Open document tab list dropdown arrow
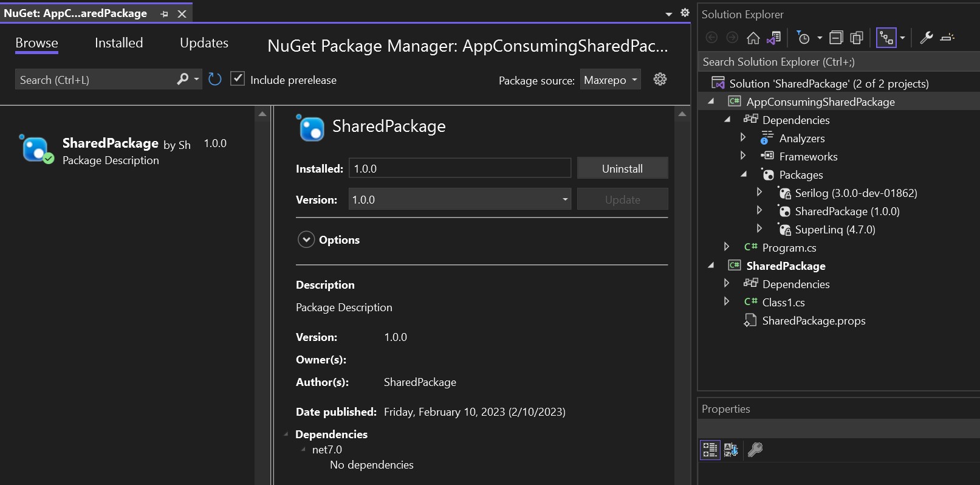 (669, 13)
